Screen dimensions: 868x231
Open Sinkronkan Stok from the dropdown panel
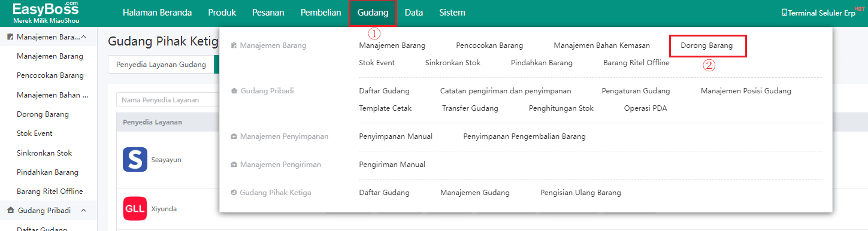pos(453,63)
